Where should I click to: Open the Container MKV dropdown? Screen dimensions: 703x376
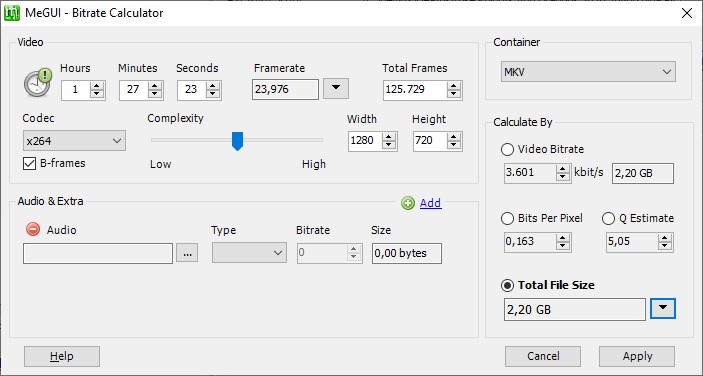point(588,72)
